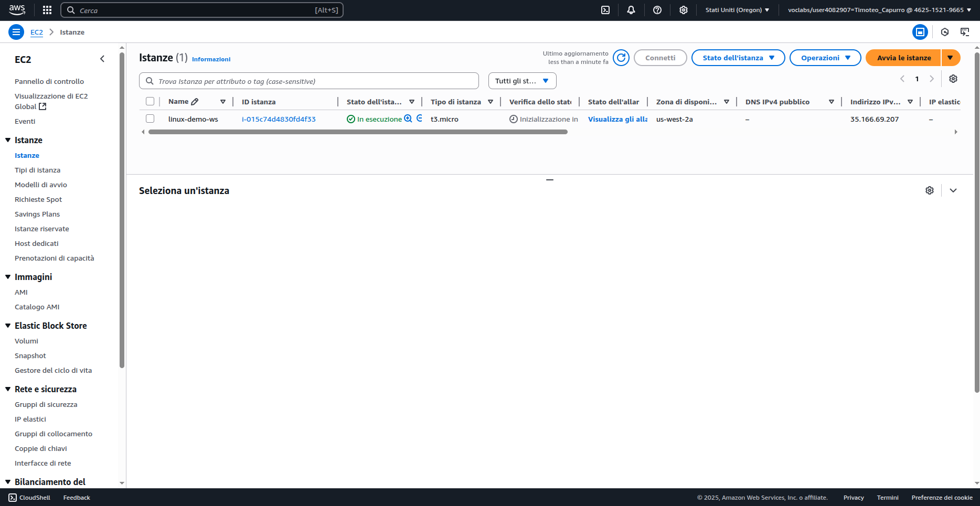Viewport: 980px width, 506px height.
Task: Refresh the instances list
Action: 621,58
